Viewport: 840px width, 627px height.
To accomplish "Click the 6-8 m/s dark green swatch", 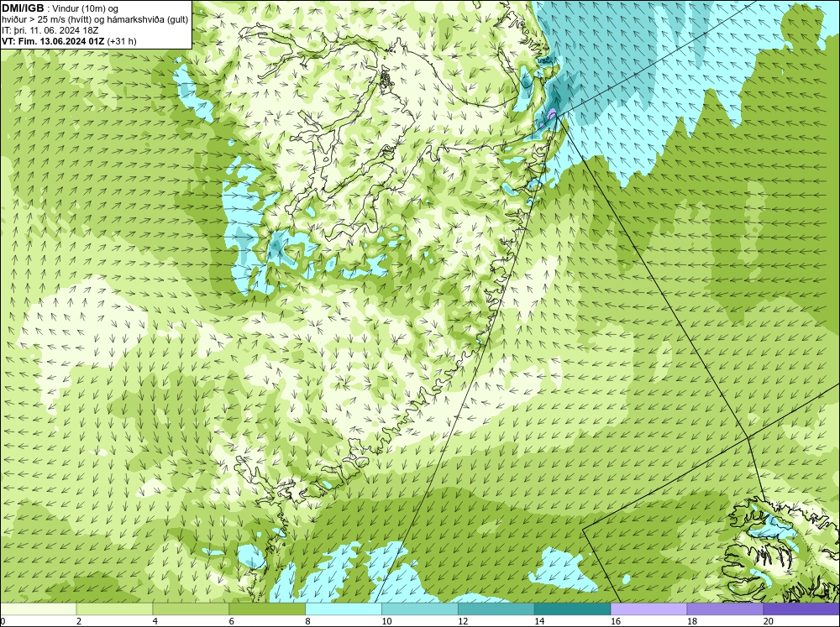I will (x=267, y=609).
